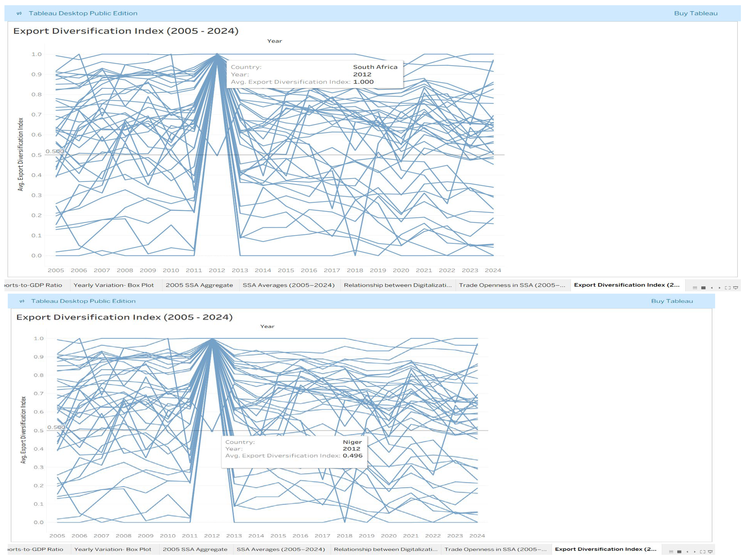The height and width of the screenshot is (560, 744).
Task: Enter presentation mode in the upper window
Action: pyautogui.click(x=736, y=288)
